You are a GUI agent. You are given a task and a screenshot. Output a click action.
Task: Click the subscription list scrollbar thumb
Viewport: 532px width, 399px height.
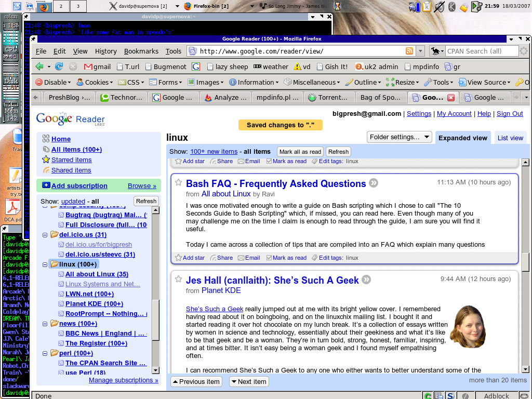click(155, 320)
